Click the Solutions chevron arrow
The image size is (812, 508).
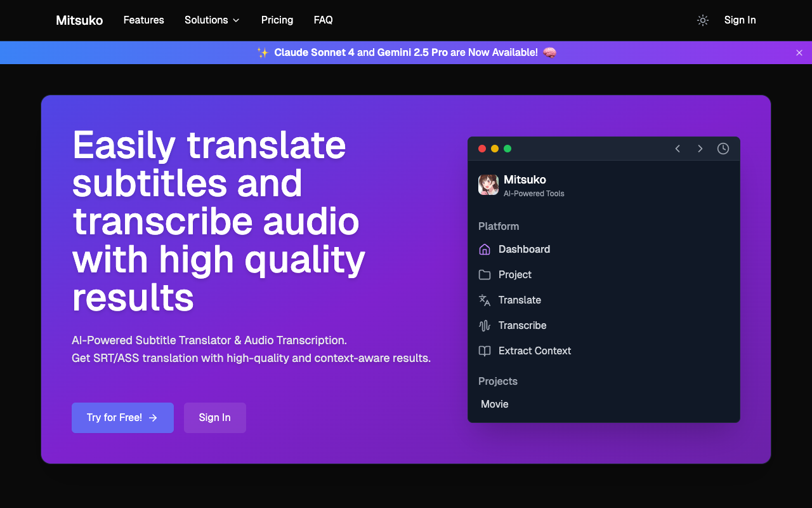coord(236,20)
